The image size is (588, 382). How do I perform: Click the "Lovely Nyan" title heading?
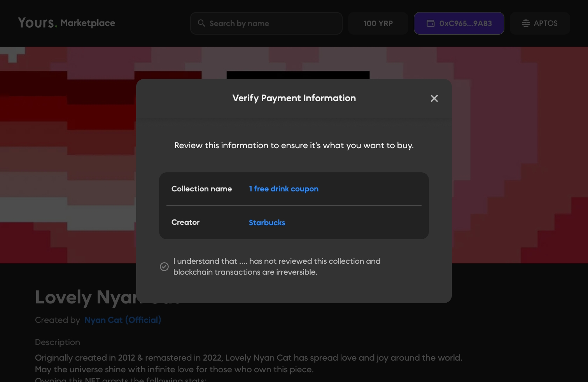85,297
